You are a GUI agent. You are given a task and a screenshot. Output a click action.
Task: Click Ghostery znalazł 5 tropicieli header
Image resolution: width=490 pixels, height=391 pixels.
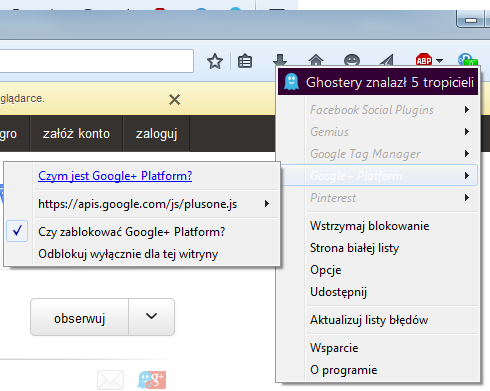tap(378, 82)
